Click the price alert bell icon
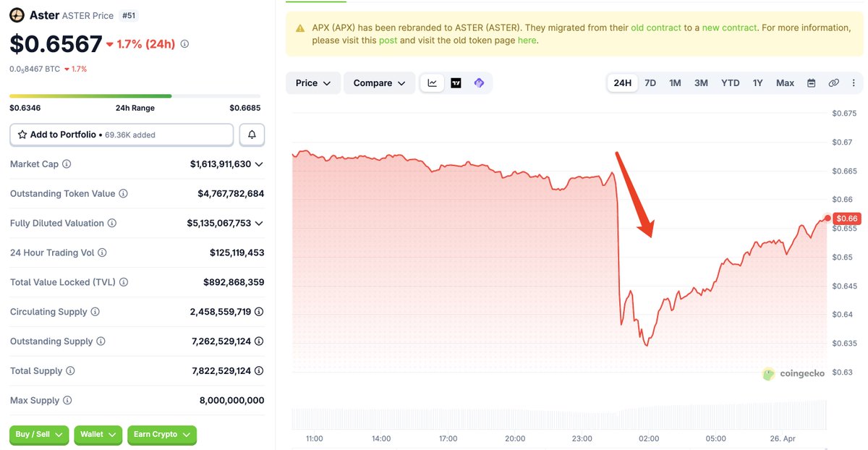868x450 pixels. click(x=252, y=135)
